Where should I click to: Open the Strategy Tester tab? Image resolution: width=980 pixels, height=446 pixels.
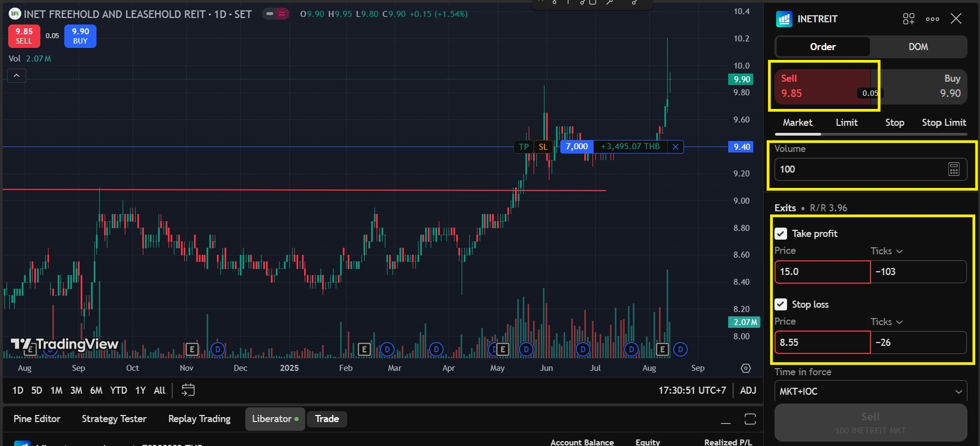pos(114,419)
